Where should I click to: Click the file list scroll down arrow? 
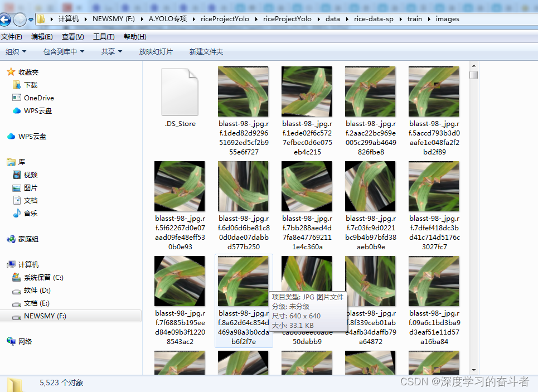473,370
